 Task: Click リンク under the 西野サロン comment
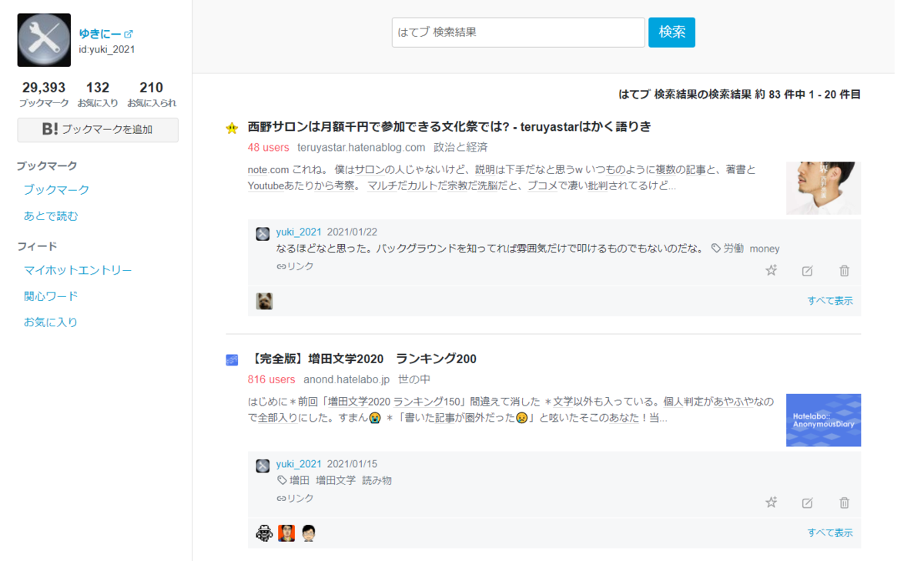tap(296, 266)
